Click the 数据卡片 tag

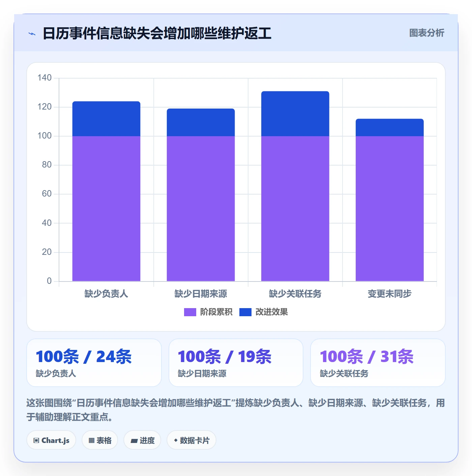point(191,440)
